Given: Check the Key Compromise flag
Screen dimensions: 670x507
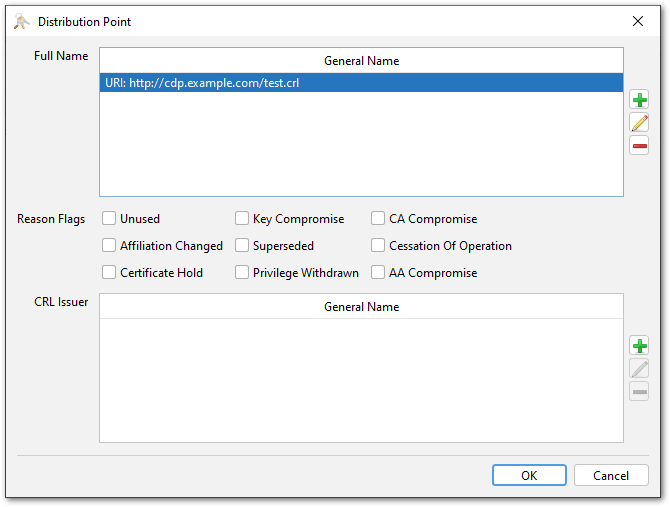Looking at the screenshot, I should coord(243,219).
